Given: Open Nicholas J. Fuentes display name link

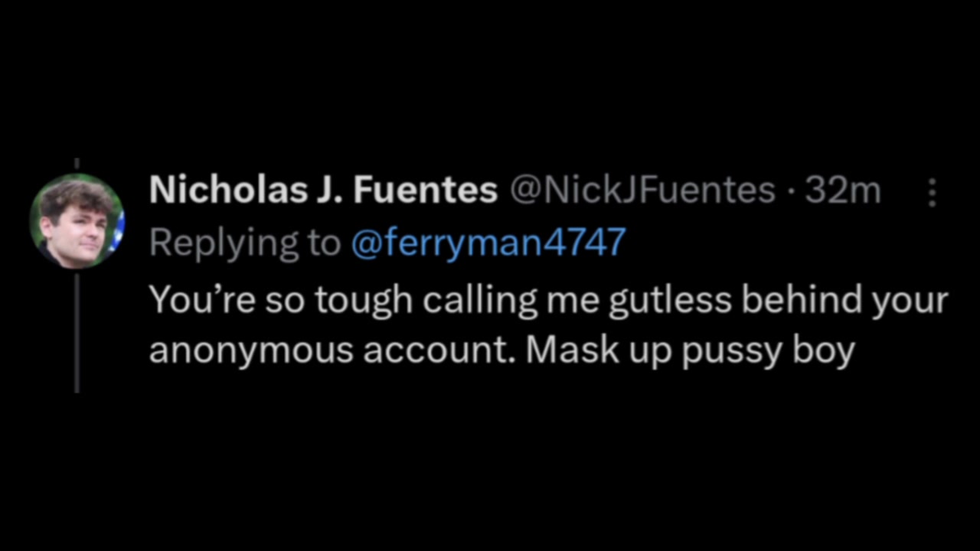Looking at the screenshot, I should point(323,191).
